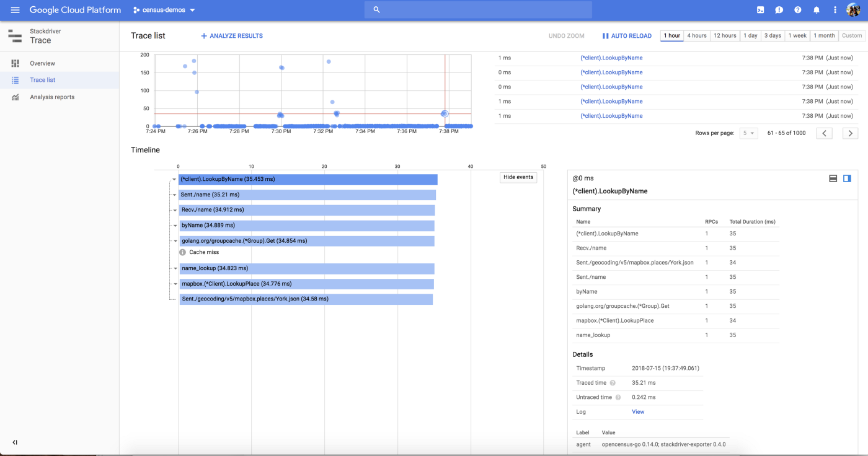Activate Cloud Shell icon
This screenshot has width=868, height=456.
(761, 10)
